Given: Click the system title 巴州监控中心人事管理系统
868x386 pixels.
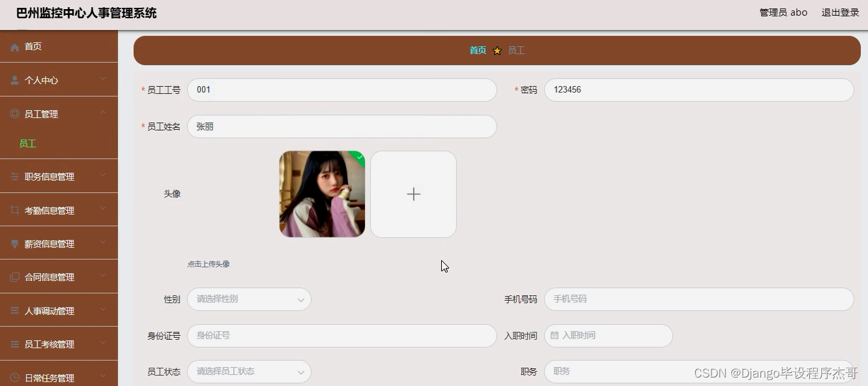Looking at the screenshot, I should (86, 13).
